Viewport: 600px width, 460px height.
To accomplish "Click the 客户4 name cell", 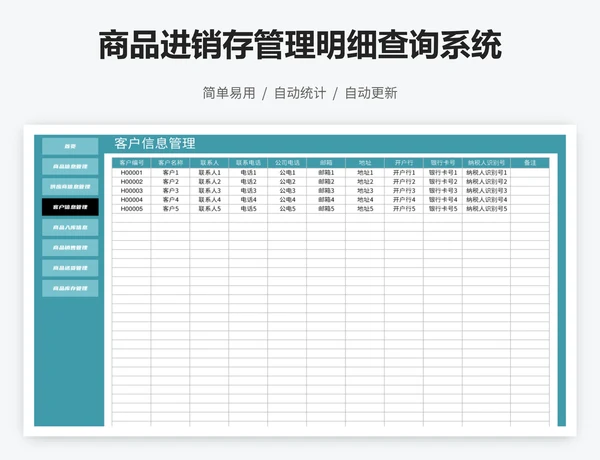I will click(x=171, y=200).
